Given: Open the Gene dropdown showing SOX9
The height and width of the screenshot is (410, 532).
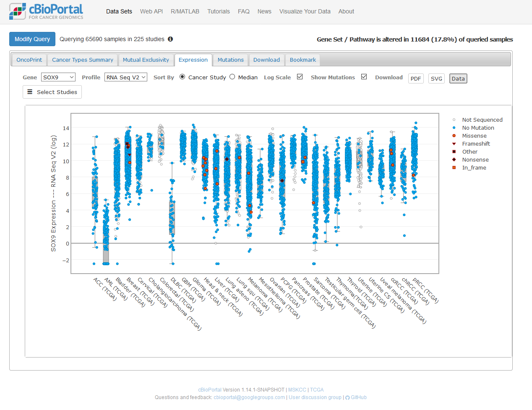Looking at the screenshot, I should 58,77.
